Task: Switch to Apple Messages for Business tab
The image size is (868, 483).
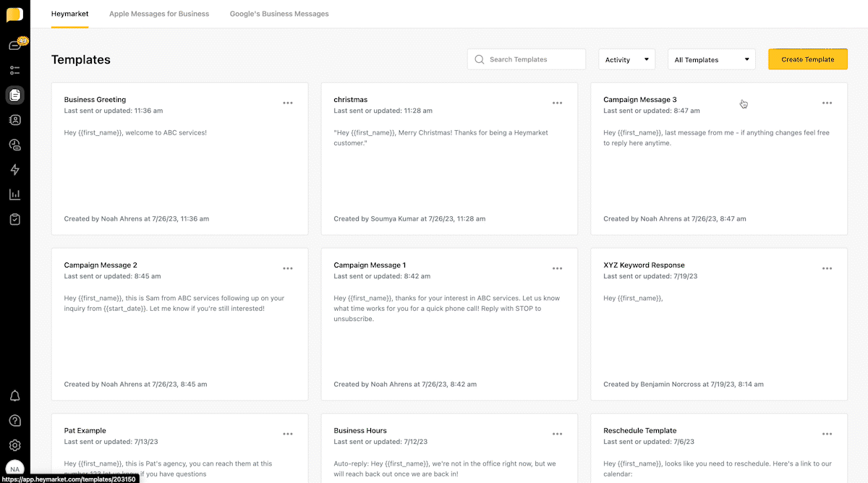Action: click(159, 13)
